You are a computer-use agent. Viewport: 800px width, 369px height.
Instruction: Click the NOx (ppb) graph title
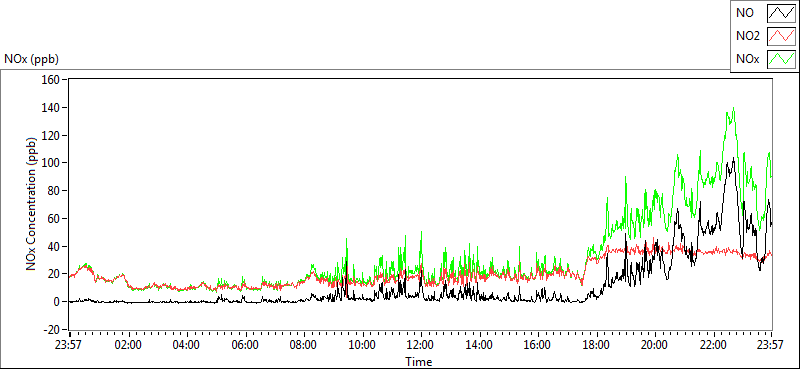[32, 59]
